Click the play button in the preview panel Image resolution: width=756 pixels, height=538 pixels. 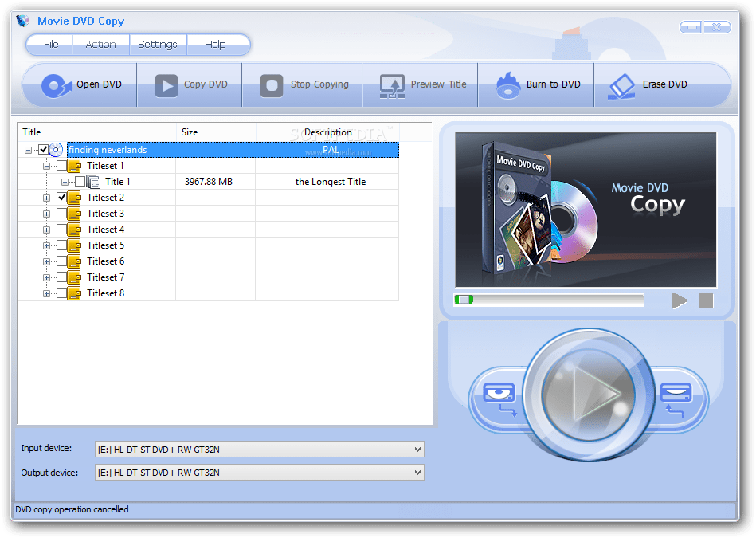[x=680, y=300]
